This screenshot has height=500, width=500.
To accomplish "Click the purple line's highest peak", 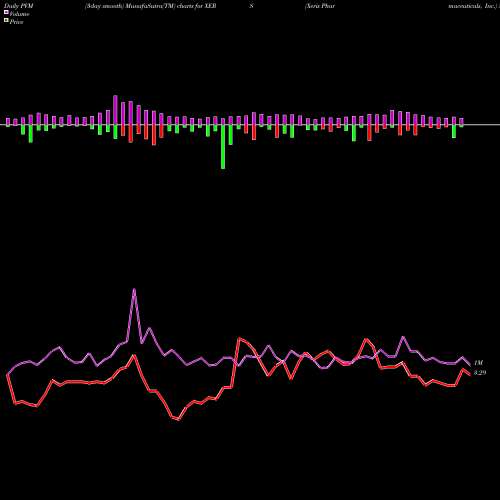I will [134, 290].
